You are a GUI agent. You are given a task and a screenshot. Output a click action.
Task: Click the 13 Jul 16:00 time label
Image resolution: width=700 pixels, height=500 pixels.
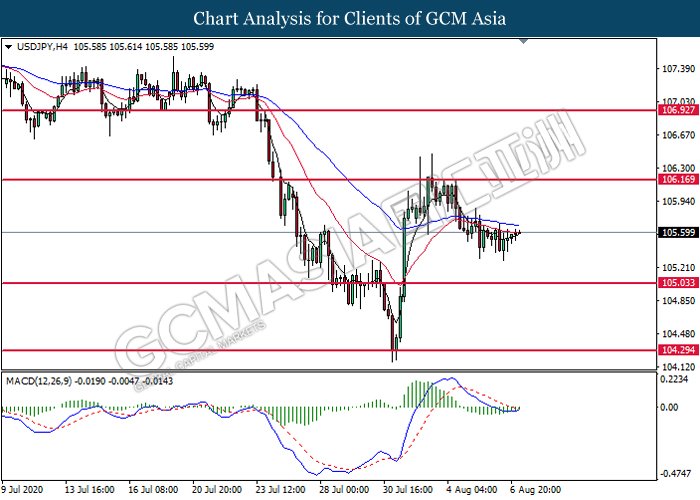(x=89, y=490)
